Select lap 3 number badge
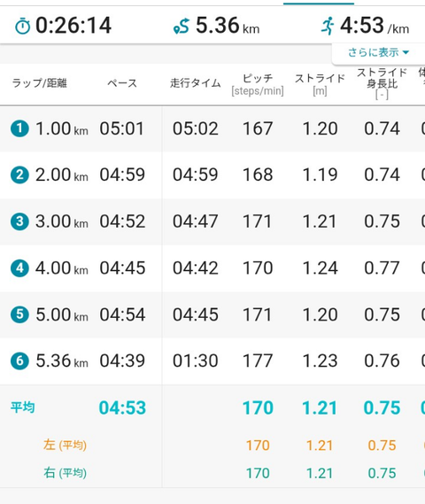 [19, 221]
